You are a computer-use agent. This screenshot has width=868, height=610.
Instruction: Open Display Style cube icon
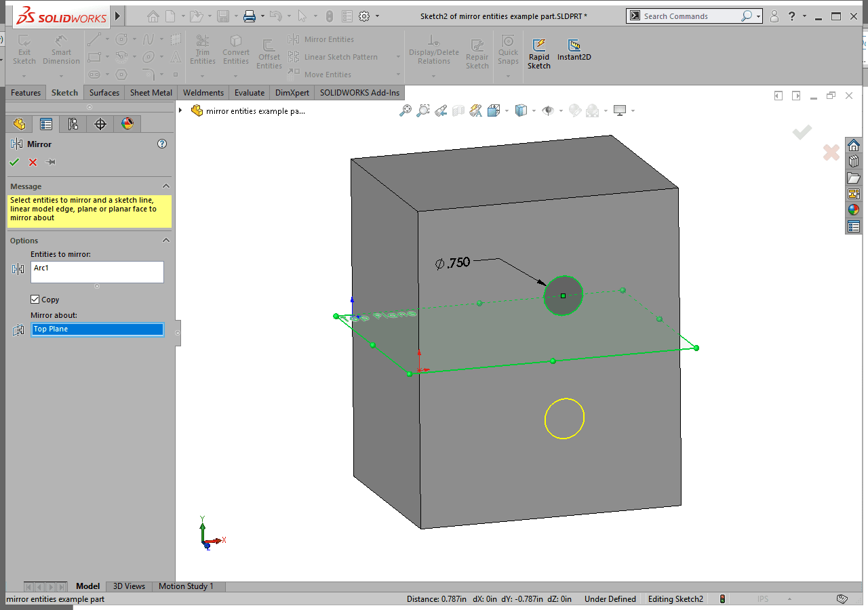521,110
